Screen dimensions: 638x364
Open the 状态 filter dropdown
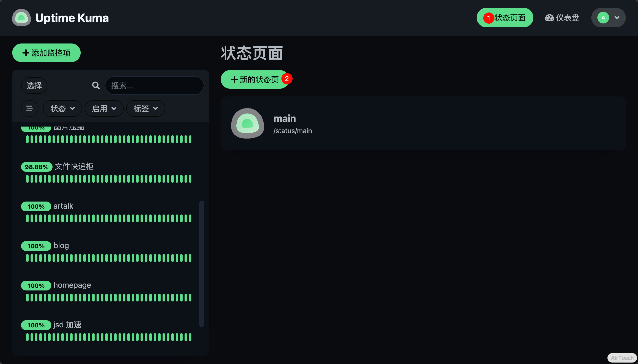[62, 108]
